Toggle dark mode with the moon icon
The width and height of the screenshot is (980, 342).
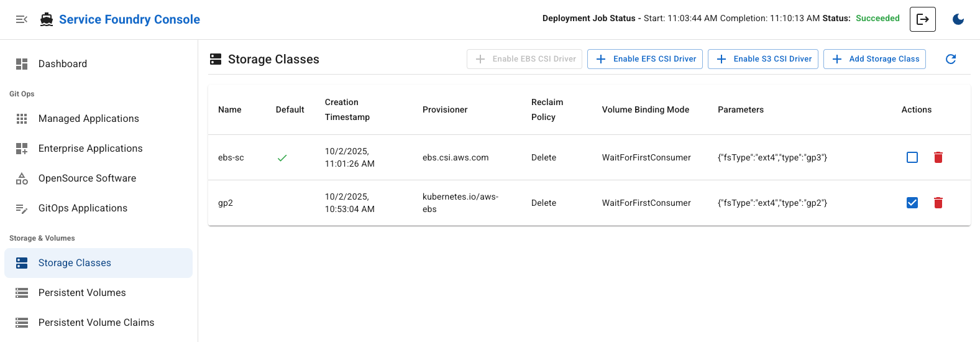[958, 19]
